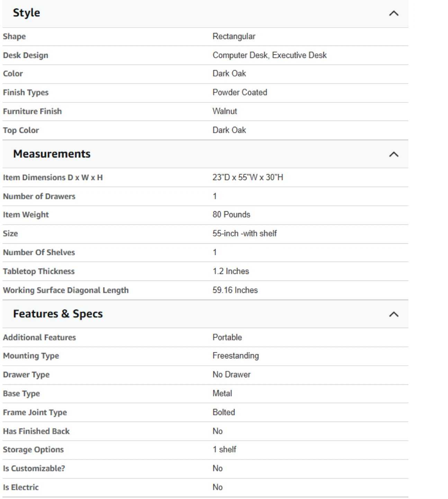
Task: Collapse the Features & Specs chevron
Action: [394, 315]
